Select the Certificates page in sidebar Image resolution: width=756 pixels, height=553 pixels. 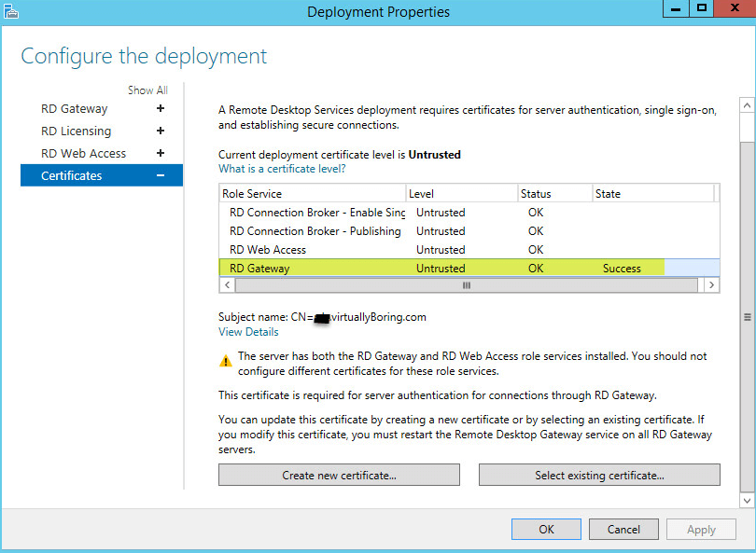(x=101, y=175)
